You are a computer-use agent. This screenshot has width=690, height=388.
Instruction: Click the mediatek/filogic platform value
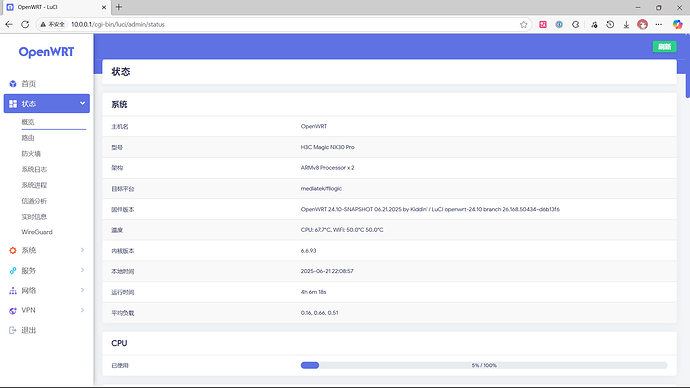tap(321, 188)
